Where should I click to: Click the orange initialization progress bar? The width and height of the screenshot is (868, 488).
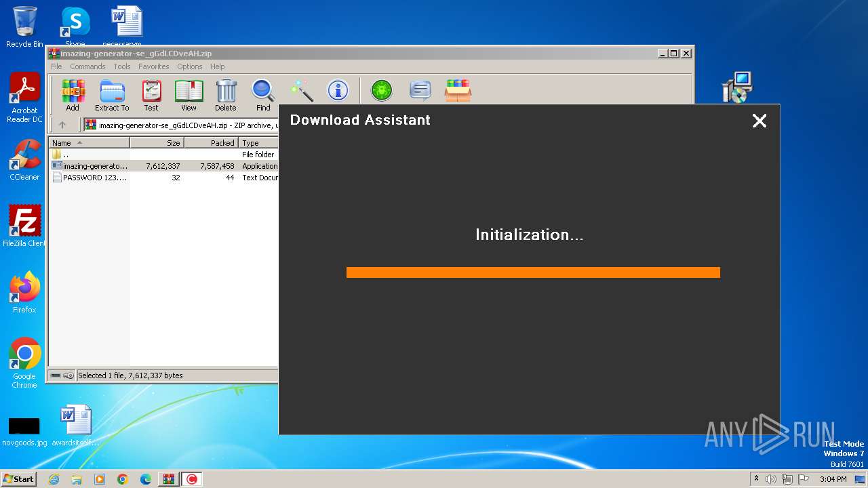click(533, 272)
